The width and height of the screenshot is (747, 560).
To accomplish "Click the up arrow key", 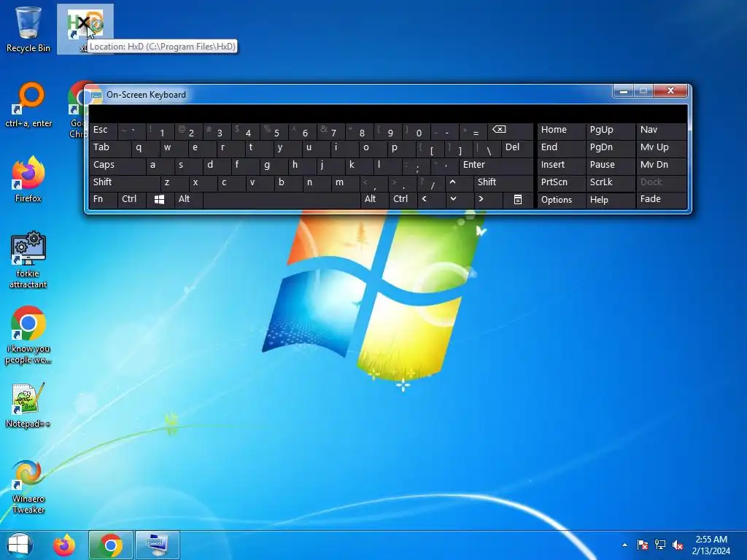I will (459, 182).
